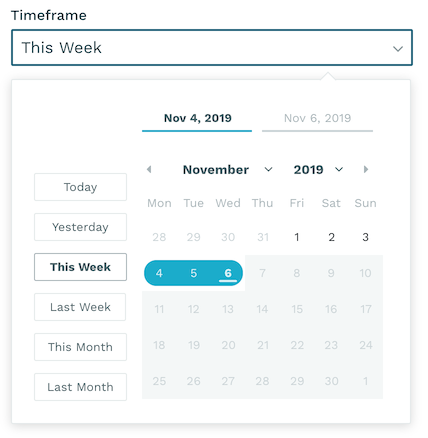Go to previous month with left arrow

click(149, 169)
